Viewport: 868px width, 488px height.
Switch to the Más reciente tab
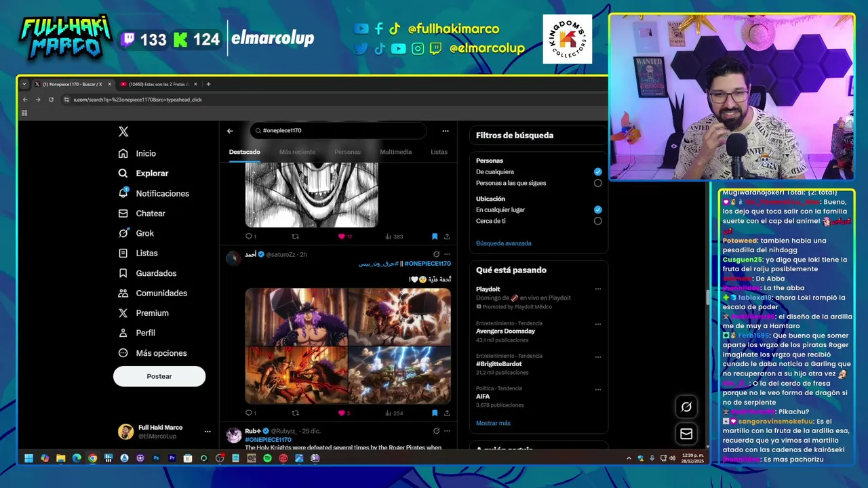pyautogui.click(x=297, y=152)
